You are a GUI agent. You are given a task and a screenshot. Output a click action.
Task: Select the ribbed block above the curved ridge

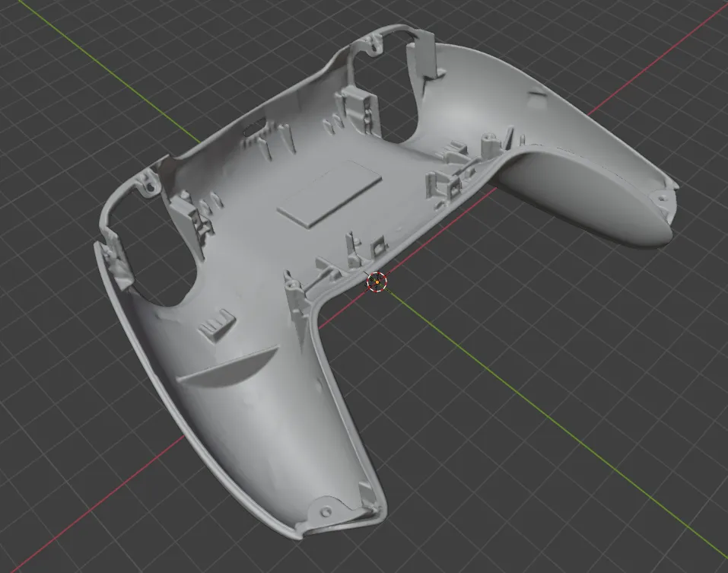(215, 323)
